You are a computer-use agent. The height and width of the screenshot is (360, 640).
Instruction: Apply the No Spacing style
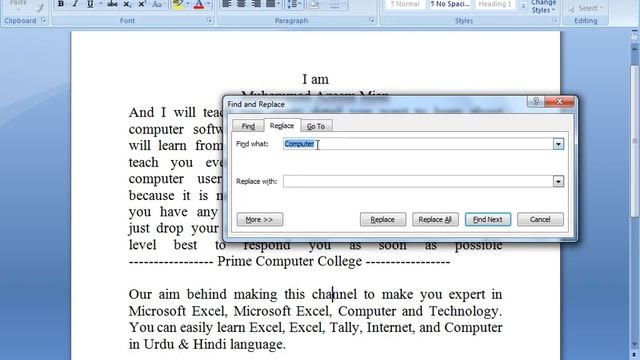[450, 4]
